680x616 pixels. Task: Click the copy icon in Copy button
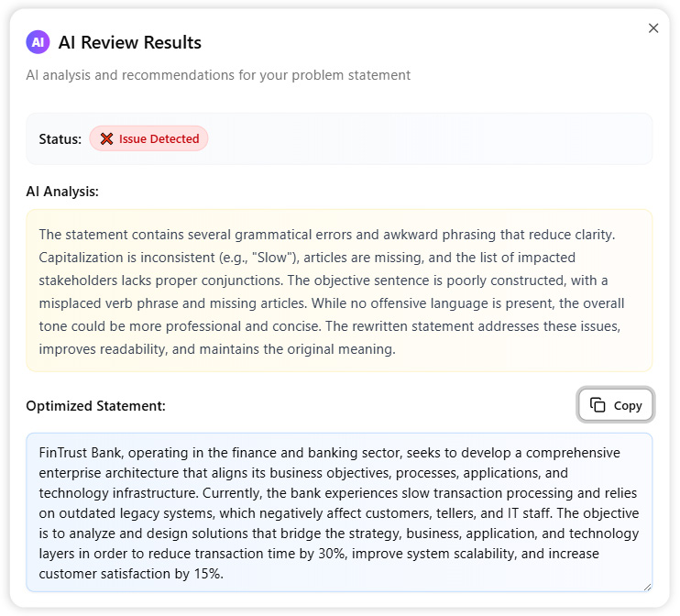pos(598,405)
